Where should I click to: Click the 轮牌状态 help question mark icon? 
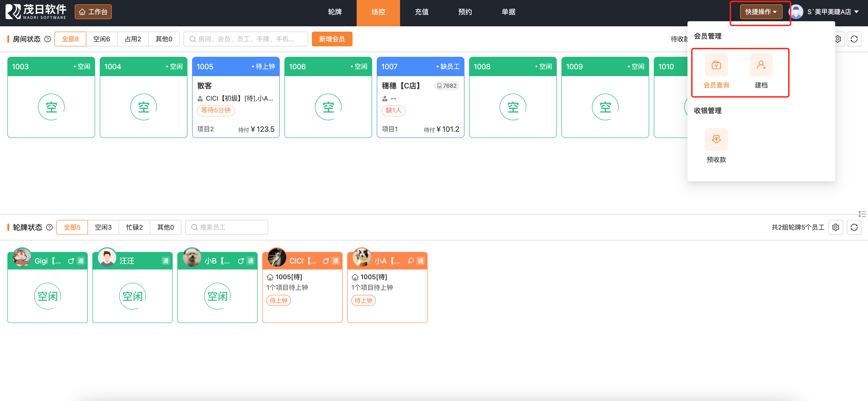(x=49, y=227)
